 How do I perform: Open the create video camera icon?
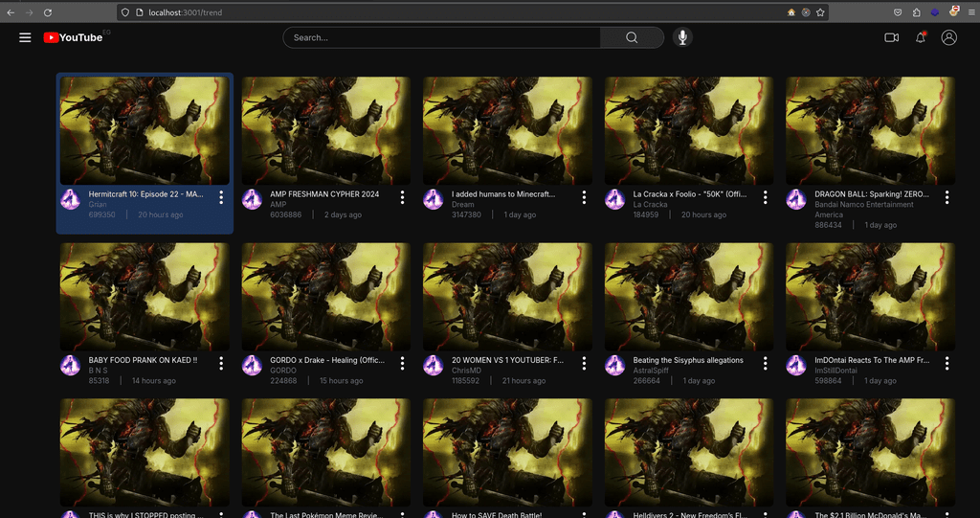tap(891, 37)
